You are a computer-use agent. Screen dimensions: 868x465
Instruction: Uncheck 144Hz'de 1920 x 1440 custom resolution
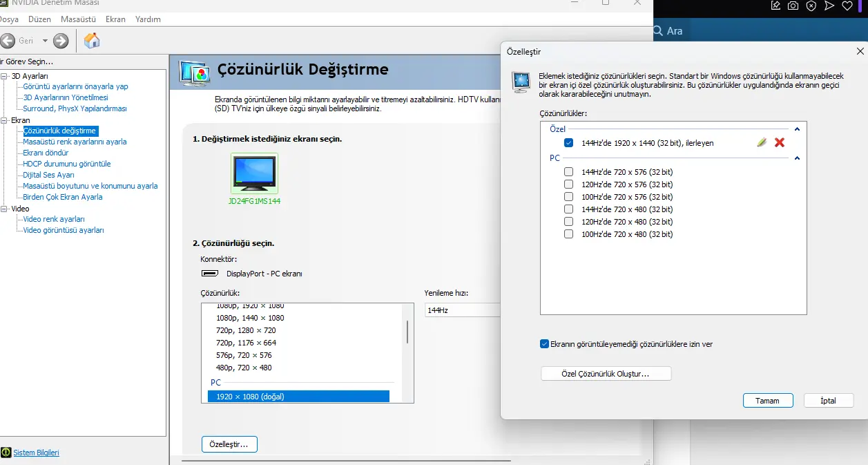(x=568, y=143)
